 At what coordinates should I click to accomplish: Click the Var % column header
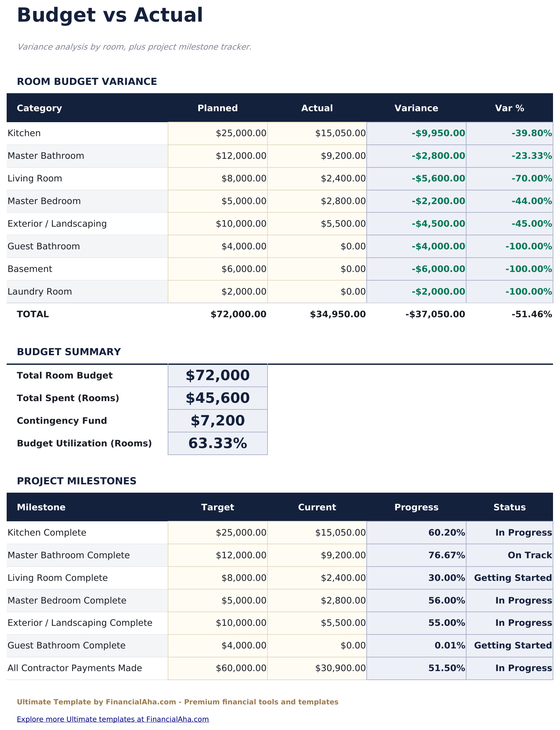509,108
